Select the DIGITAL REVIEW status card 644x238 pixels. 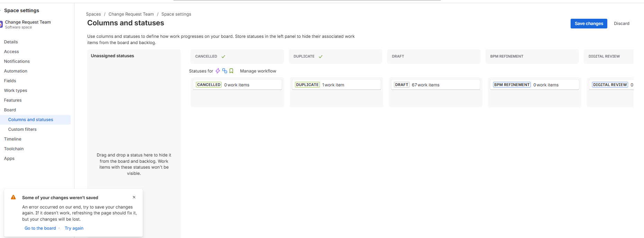611,85
